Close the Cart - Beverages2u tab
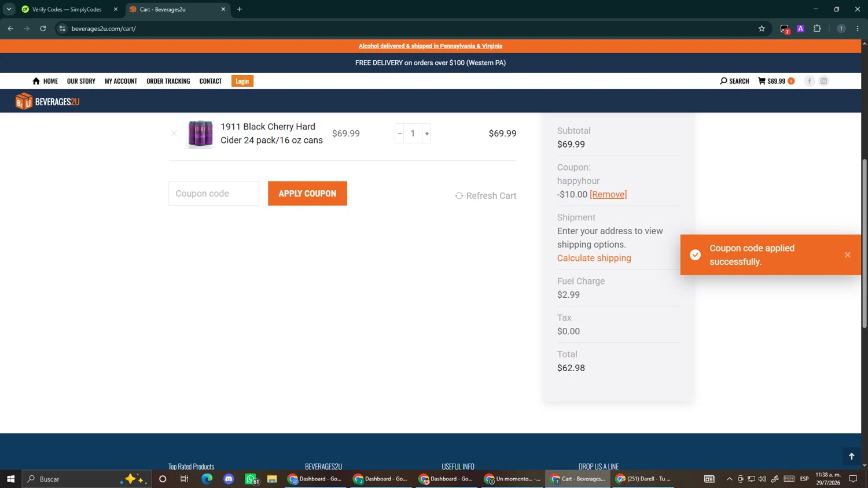This screenshot has height=488, width=868. tap(223, 9)
